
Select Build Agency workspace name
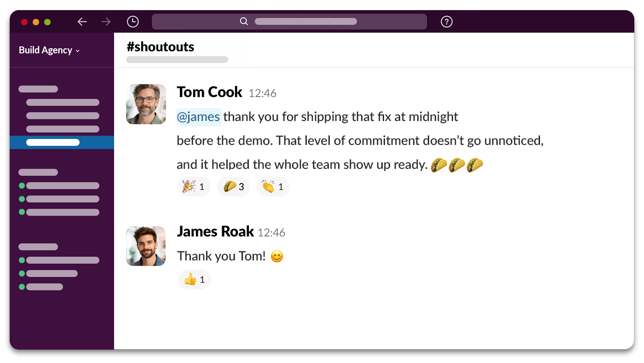point(45,50)
